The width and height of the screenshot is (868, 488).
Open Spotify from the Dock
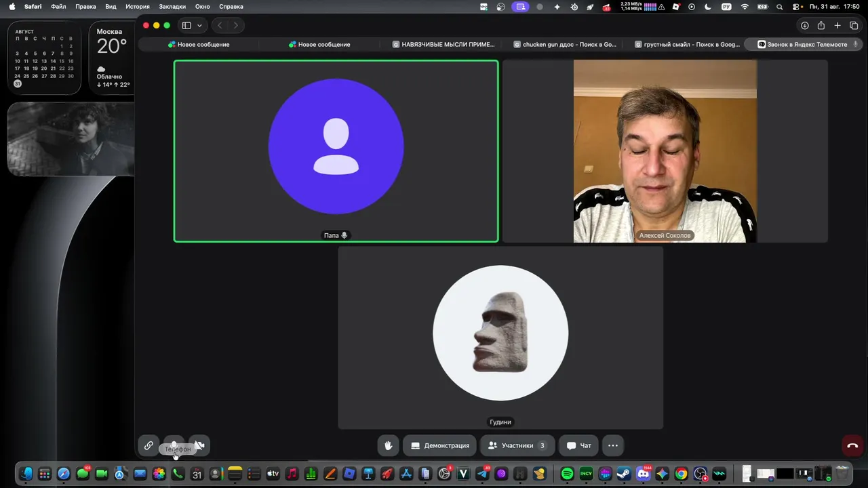point(568,474)
